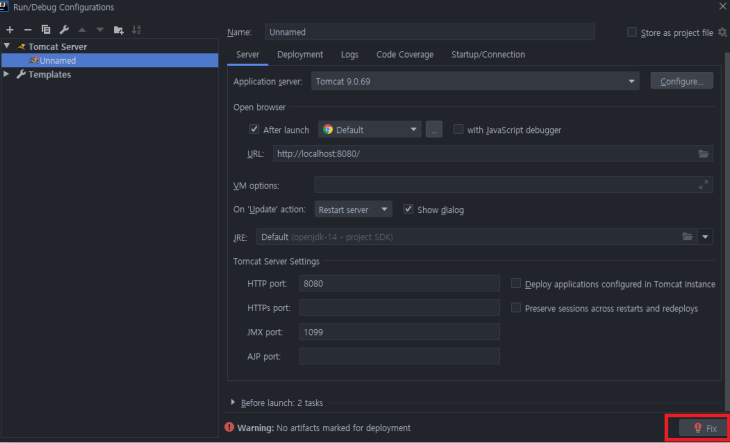Switch to the Server tab
This screenshot has width=730, height=443.
pos(248,54)
